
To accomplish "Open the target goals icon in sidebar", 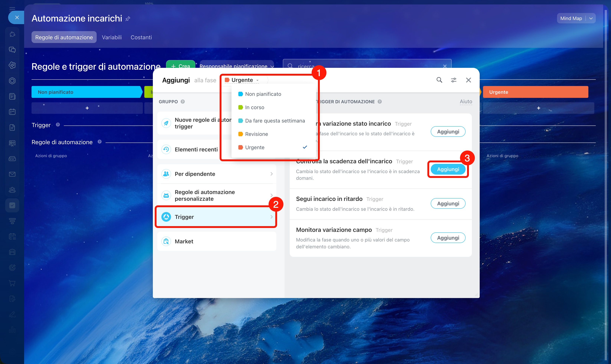I will tap(12, 268).
